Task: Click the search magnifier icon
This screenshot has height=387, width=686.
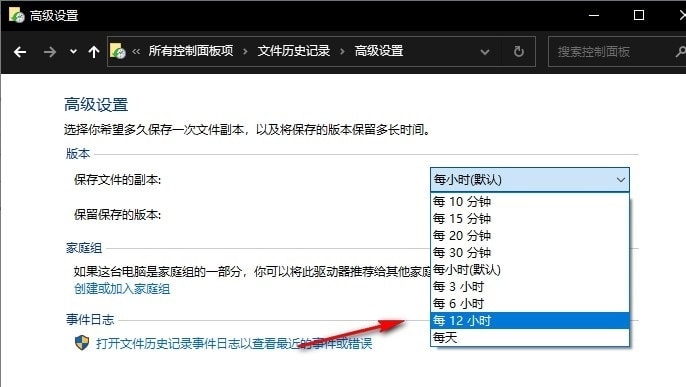Action: click(680, 52)
